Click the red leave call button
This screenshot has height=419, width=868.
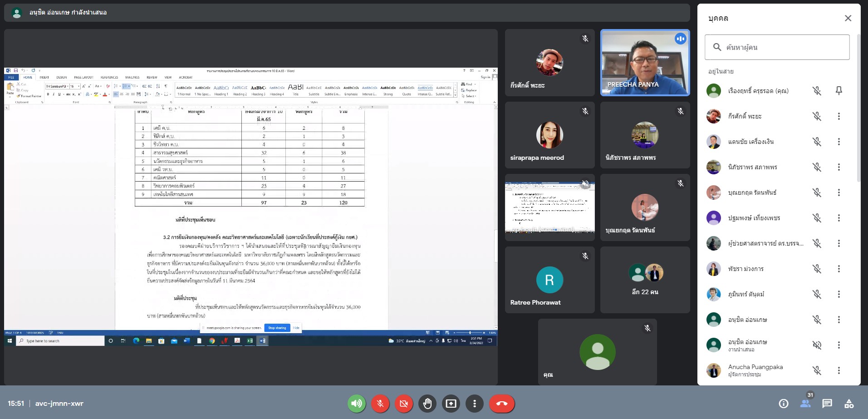point(501,404)
